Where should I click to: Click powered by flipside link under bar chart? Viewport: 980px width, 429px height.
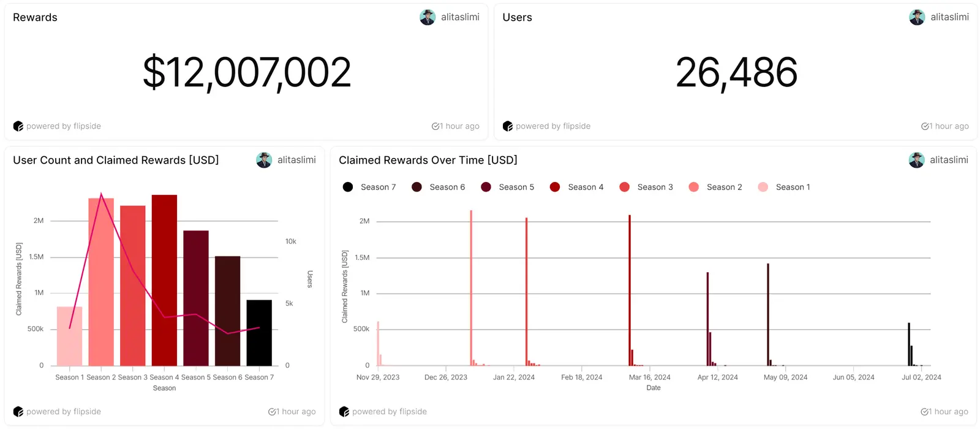[63, 412]
